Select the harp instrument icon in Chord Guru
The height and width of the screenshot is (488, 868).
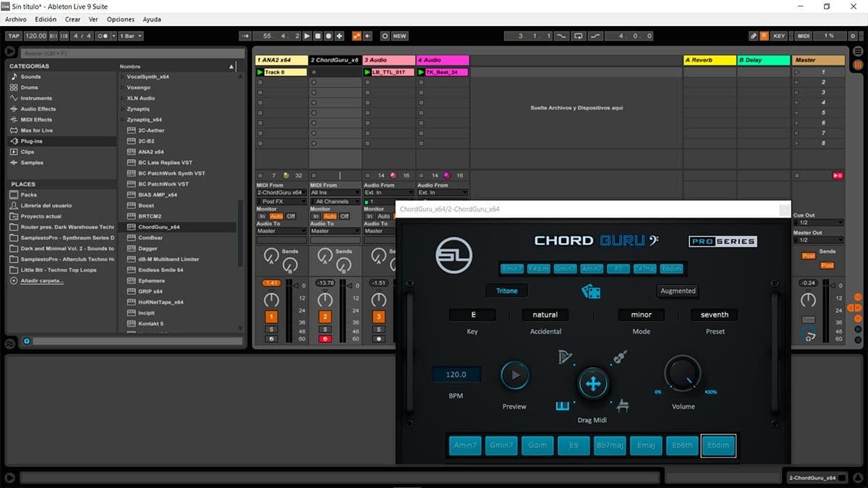tap(565, 356)
